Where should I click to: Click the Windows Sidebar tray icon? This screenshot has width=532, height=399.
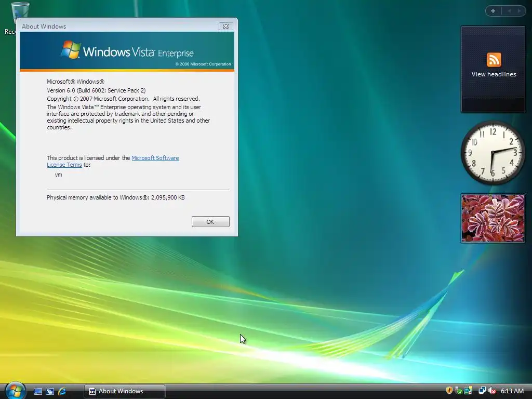[x=468, y=391]
